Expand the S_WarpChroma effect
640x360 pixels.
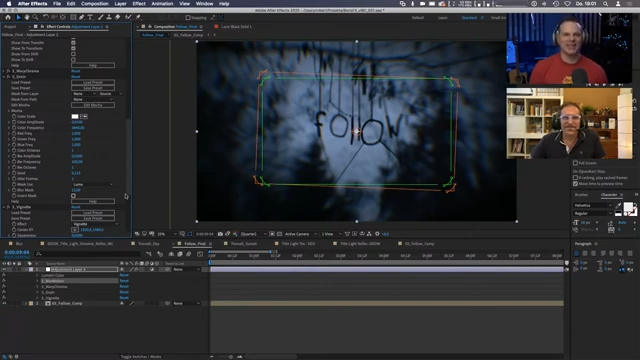pyautogui.click(x=4, y=71)
